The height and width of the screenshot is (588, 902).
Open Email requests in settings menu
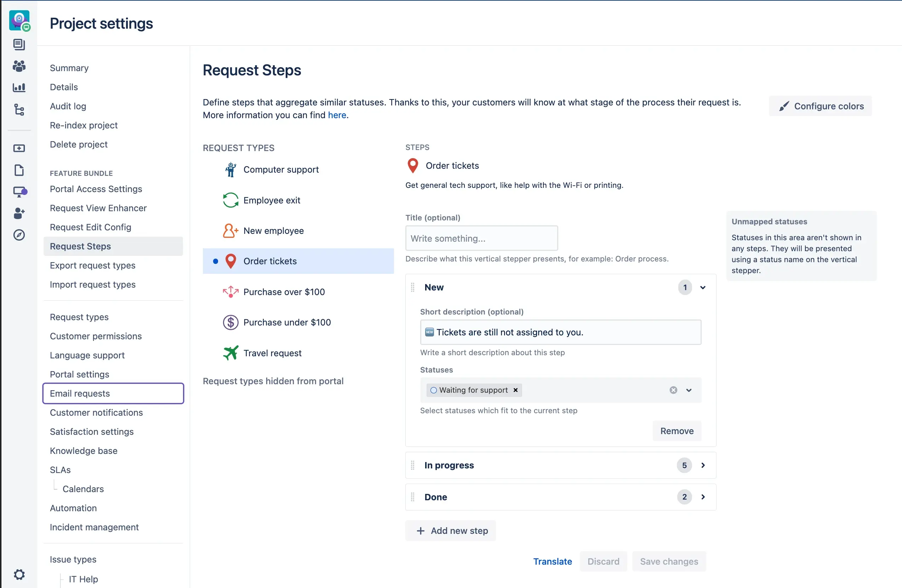[x=80, y=393]
